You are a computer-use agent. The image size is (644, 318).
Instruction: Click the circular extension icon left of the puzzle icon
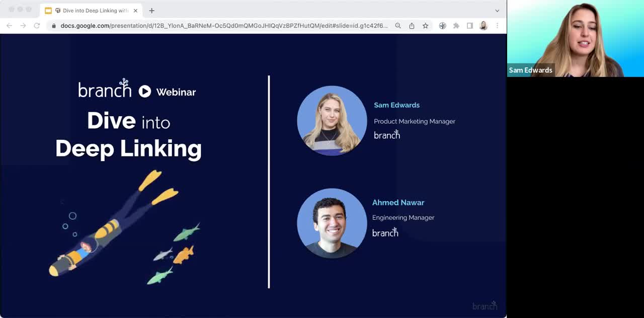(442, 26)
